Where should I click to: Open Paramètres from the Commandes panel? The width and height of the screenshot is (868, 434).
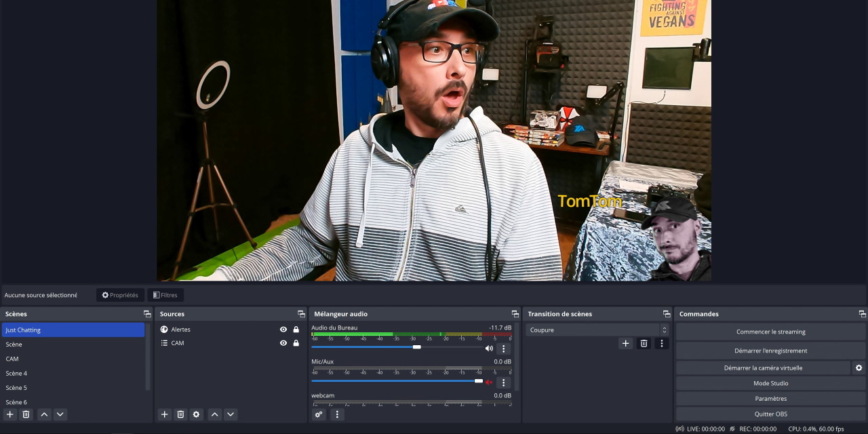[770, 399]
